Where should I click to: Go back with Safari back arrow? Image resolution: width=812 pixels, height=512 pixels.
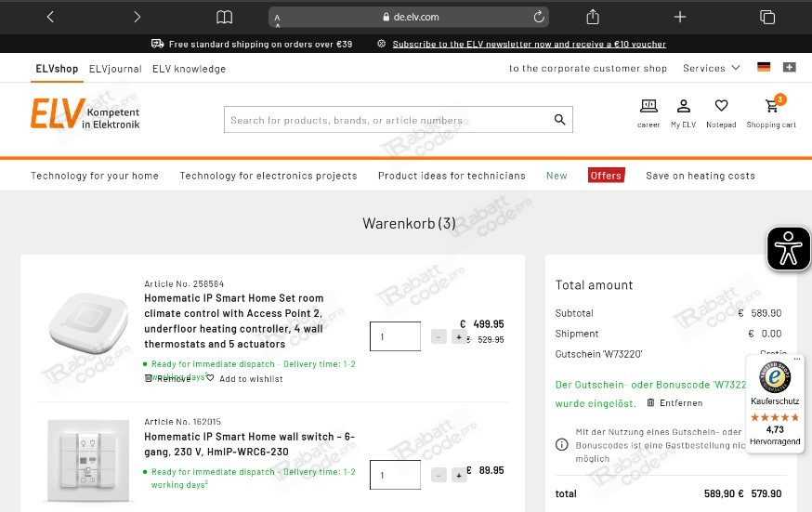tap(50, 17)
